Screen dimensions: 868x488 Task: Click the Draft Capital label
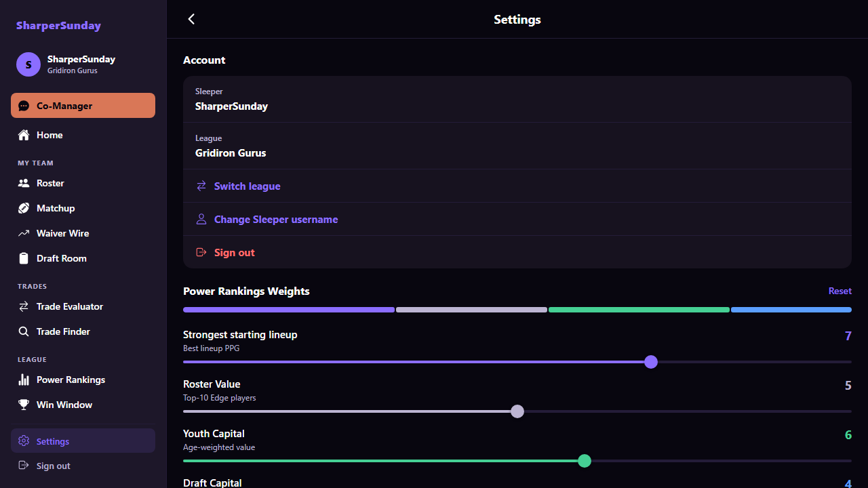212,483
